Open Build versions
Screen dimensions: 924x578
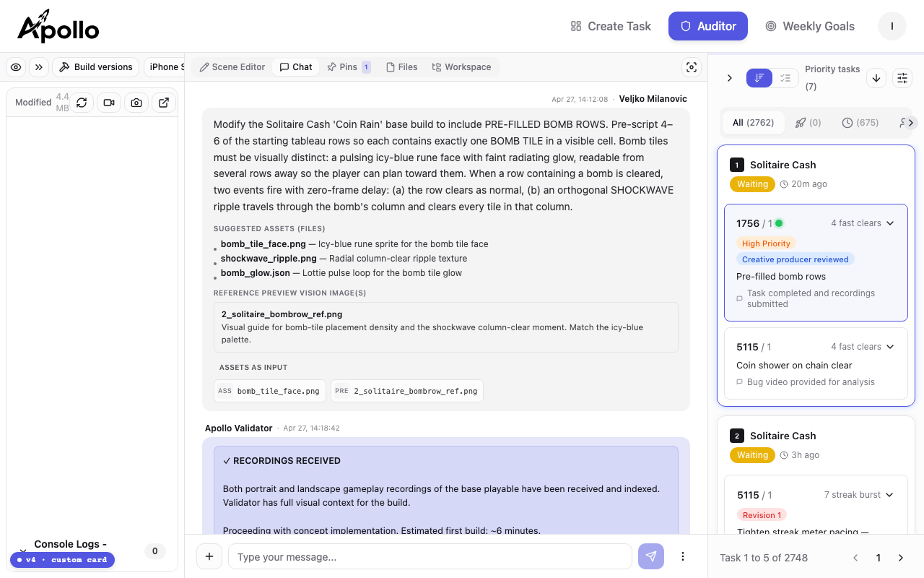click(96, 67)
